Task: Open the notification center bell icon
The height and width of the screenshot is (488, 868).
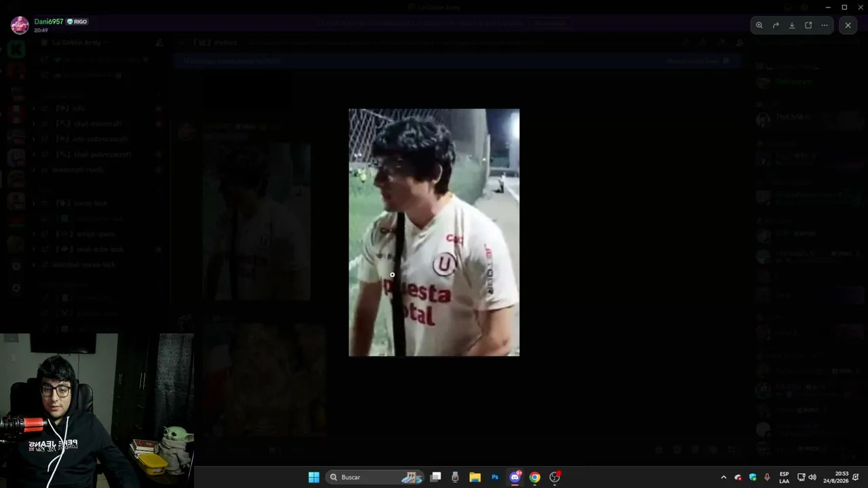Action: click(x=856, y=477)
